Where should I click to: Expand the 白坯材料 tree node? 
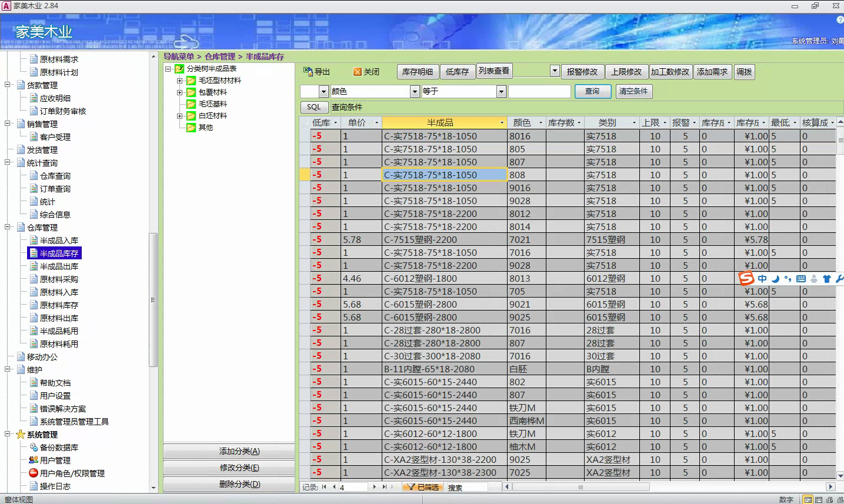click(x=179, y=116)
